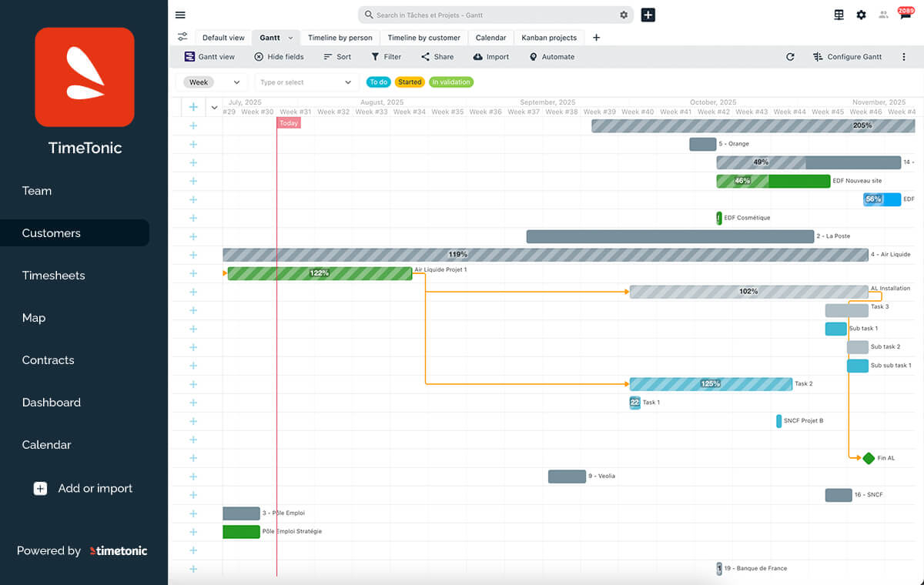Click the Pôle Emploi Stratégie green bar
The height and width of the screenshot is (585, 924).
pos(241,532)
